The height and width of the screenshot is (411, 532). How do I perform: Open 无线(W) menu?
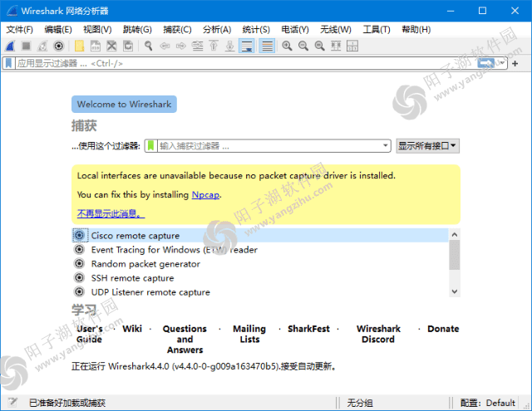click(x=336, y=30)
